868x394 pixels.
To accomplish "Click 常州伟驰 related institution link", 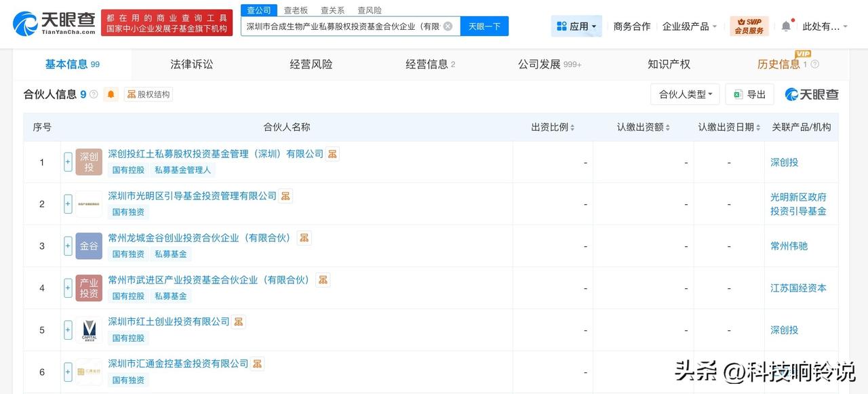I will (789, 246).
